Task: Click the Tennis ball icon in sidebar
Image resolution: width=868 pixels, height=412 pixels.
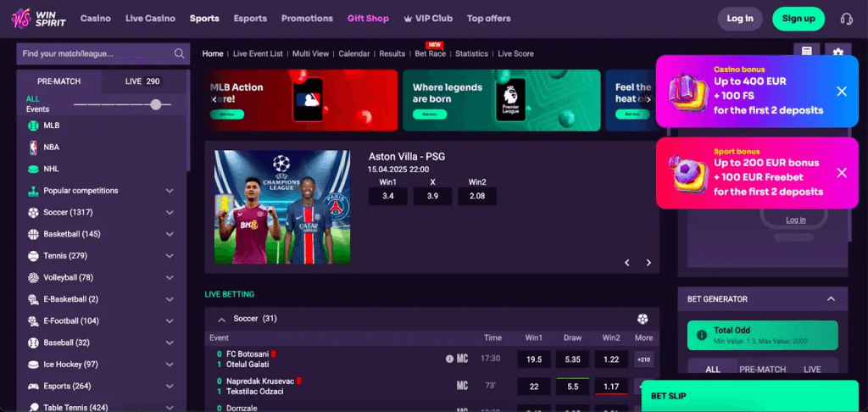Action: [33, 256]
